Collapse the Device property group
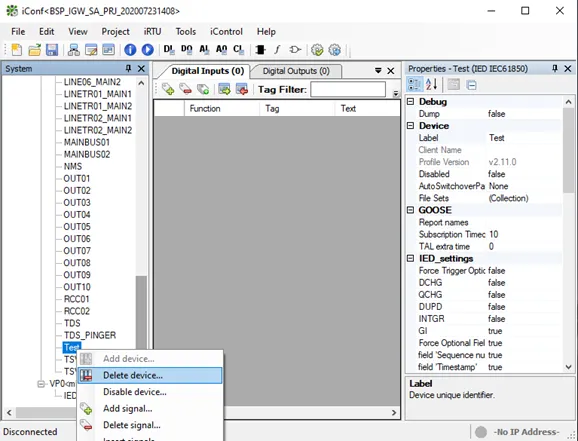The image size is (578, 441). 410,125
